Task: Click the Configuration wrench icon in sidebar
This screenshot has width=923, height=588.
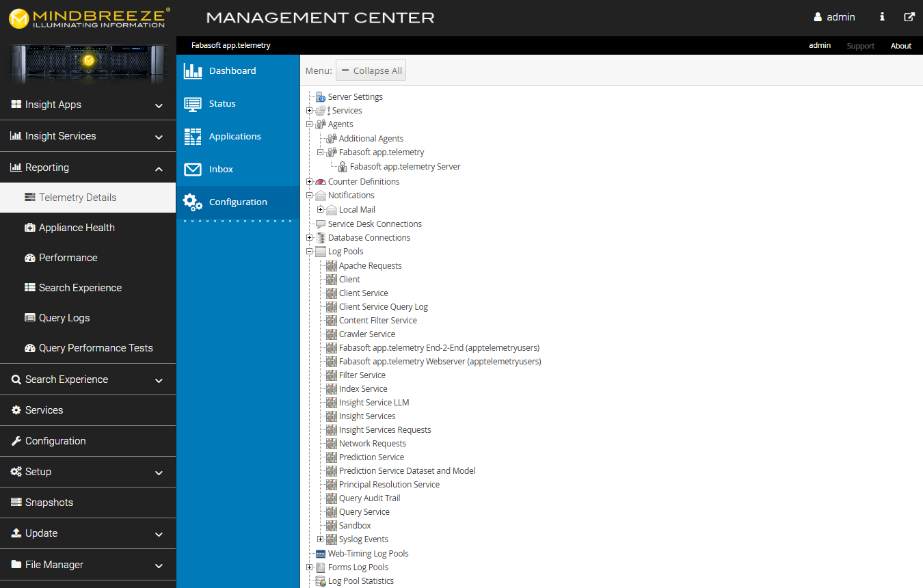Action: (x=16, y=441)
